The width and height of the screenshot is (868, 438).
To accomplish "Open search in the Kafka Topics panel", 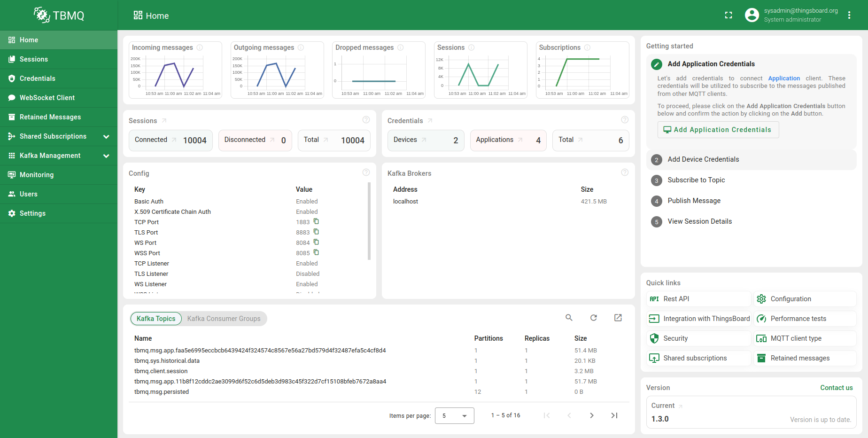I will [569, 318].
